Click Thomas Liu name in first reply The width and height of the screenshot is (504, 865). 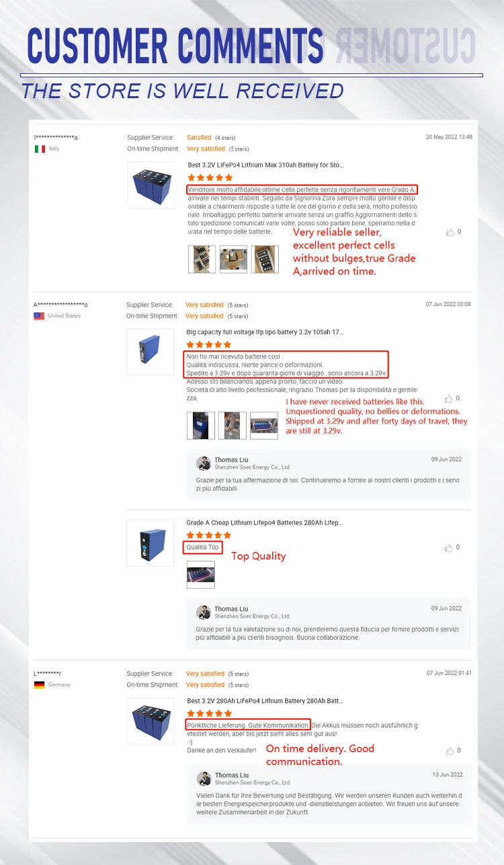pos(231,460)
